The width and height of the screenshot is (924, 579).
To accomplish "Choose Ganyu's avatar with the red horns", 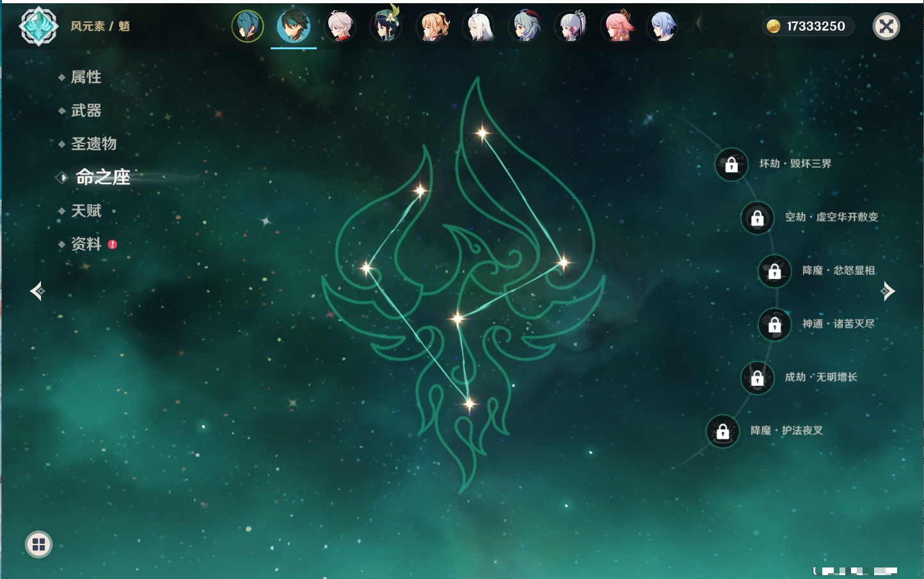I will coord(525,27).
